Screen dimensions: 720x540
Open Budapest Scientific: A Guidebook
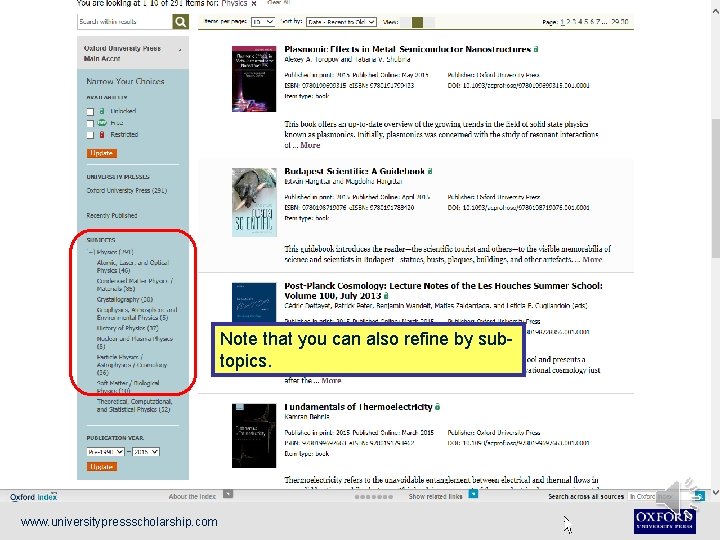[354, 171]
